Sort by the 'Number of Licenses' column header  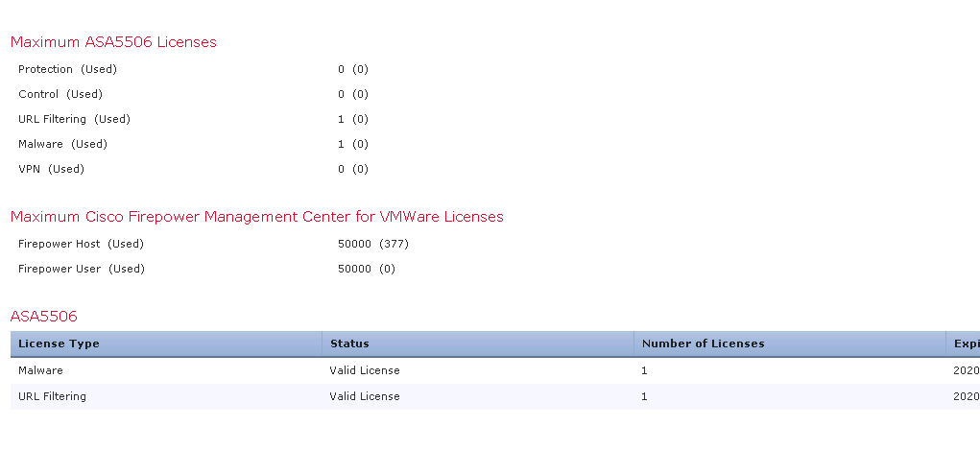(790, 343)
